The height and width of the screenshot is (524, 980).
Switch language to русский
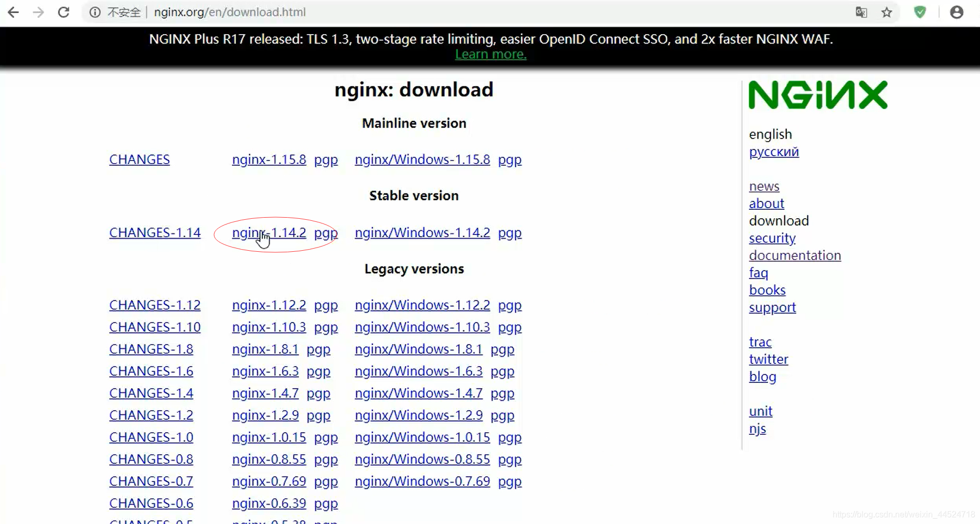(774, 152)
